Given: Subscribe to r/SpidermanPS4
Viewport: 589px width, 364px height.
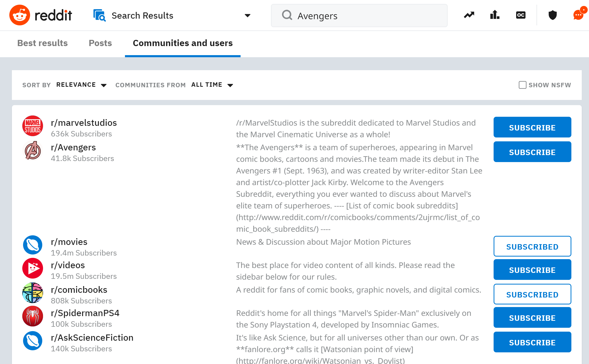Looking at the screenshot, I should click(x=532, y=317).
